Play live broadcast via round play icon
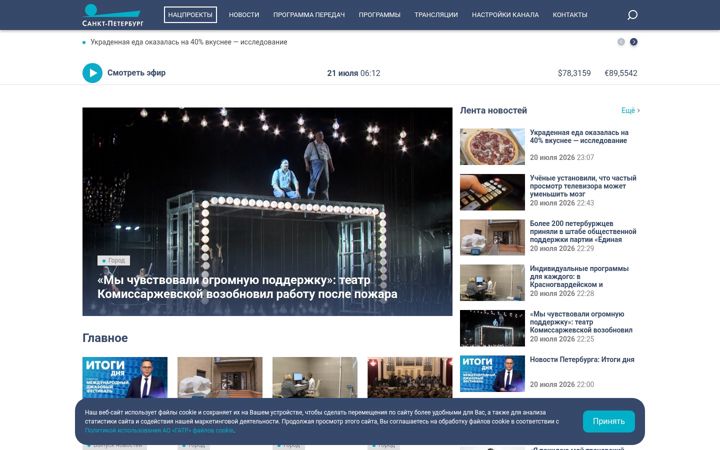 [x=92, y=73]
